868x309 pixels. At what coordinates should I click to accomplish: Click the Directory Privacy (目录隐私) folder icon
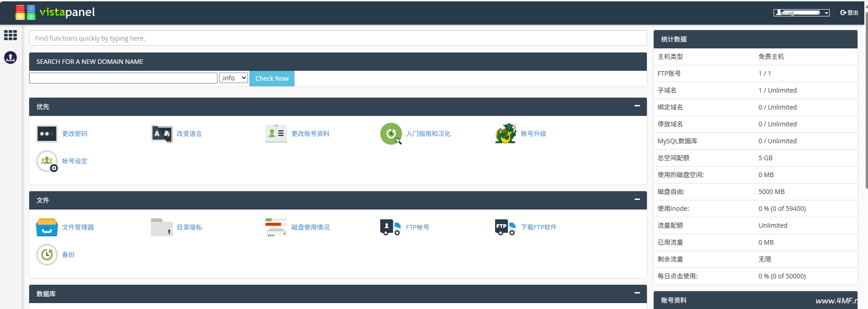[x=162, y=227]
